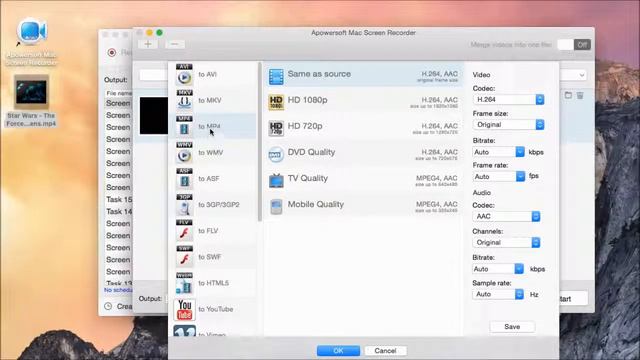640x360 pixels.
Task: Confirm with the OK button
Action: point(338,351)
